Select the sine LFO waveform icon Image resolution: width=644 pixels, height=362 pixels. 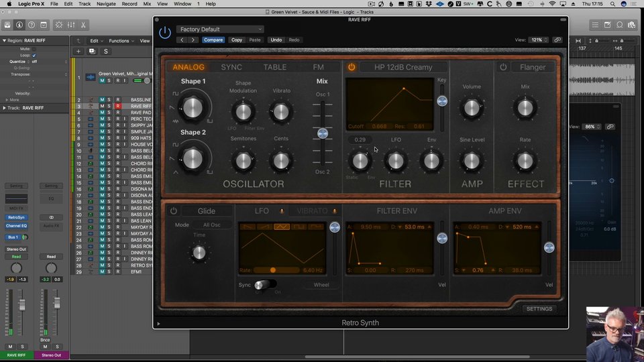tap(282, 227)
